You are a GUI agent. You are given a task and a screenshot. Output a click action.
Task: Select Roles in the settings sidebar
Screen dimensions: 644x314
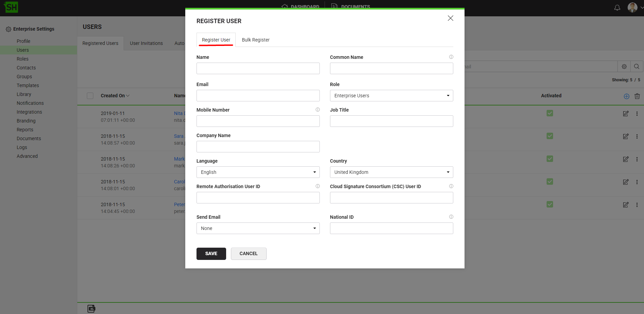pyautogui.click(x=22, y=59)
